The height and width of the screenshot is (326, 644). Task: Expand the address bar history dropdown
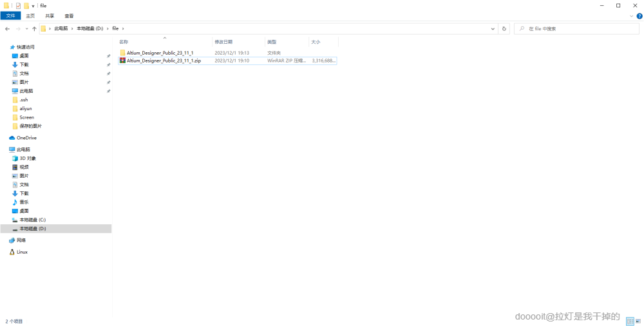point(493,29)
